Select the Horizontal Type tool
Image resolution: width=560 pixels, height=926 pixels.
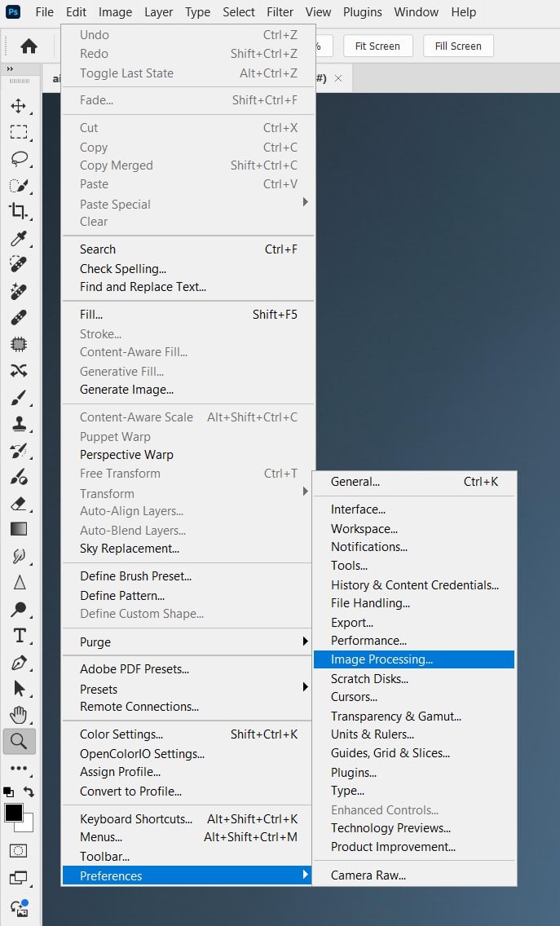[x=19, y=636]
